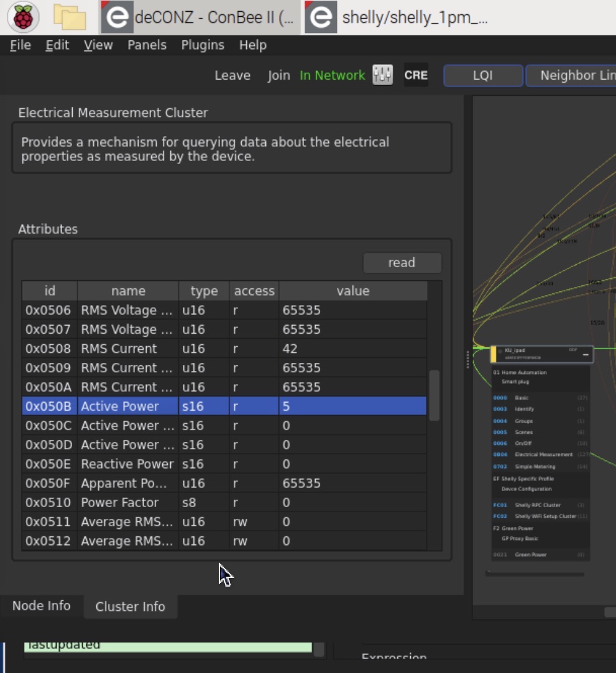Select the Simple Metering cluster in node
The image size is (616, 673).
coord(535,466)
